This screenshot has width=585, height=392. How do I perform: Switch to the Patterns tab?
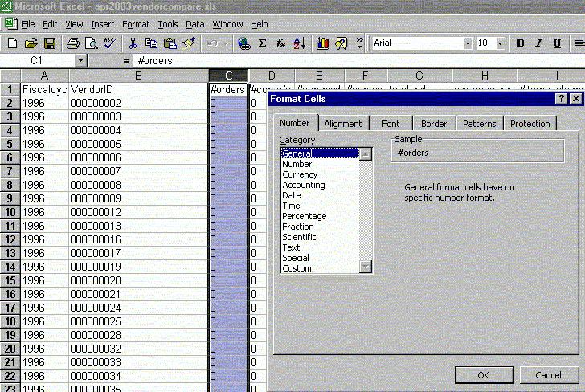[480, 124]
